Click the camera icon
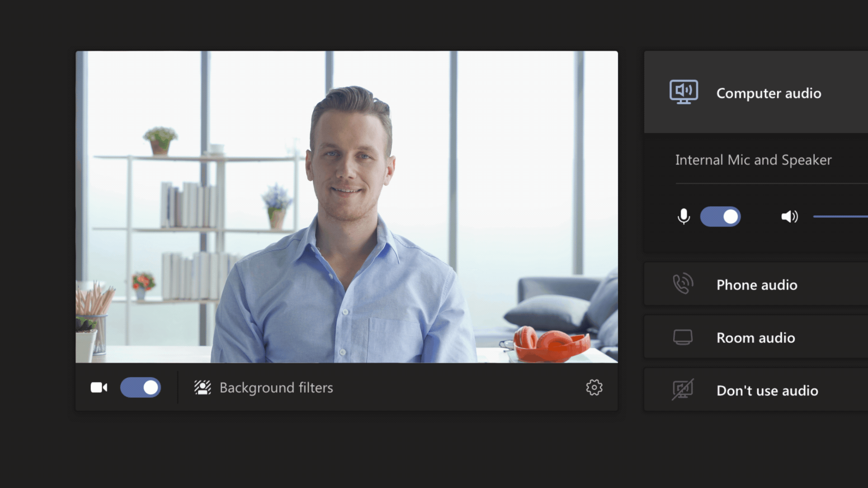Screen dimensions: 868x488 coord(97,387)
